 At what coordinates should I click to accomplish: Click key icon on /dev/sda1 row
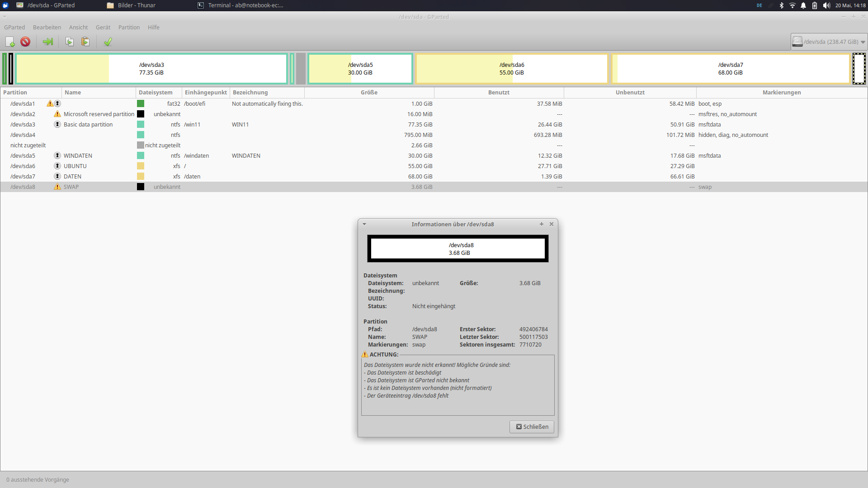pyautogui.click(x=57, y=104)
